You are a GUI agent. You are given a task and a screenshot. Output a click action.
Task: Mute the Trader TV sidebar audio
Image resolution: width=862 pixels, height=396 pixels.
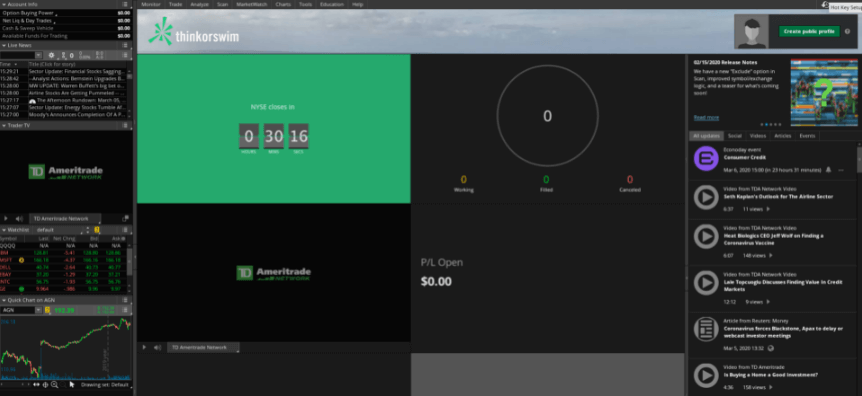[x=19, y=219]
